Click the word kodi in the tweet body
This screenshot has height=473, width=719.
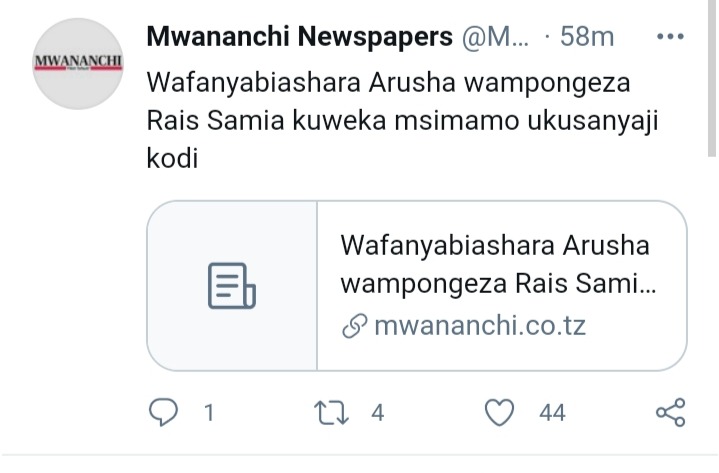pyautogui.click(x=172, y=158)
